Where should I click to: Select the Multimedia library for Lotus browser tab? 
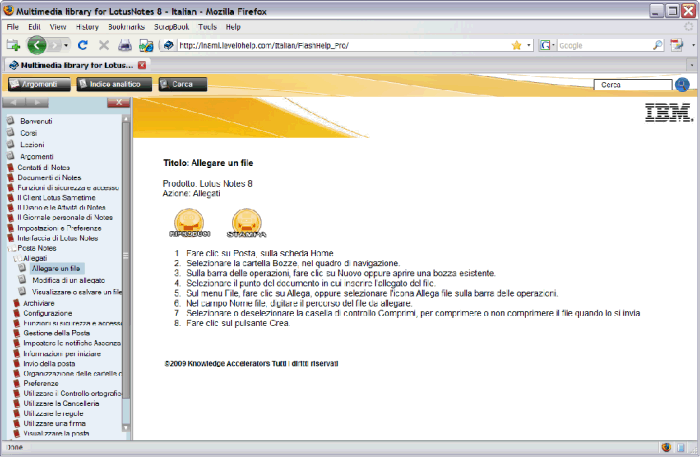(x=77, y=65)
